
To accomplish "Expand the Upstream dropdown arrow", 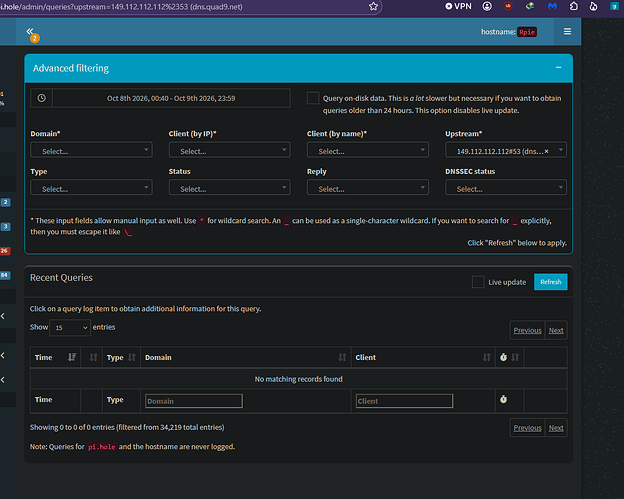I will coord(560,150).
